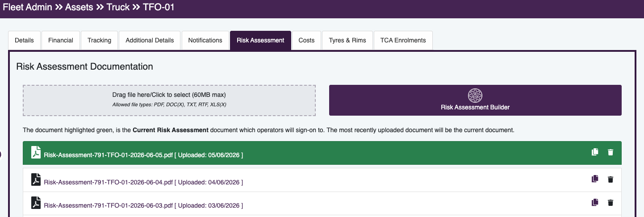Delete the 2026-06-05 risk assessment document
Viewport: 644px width, 217px height.
pos(611,152)
